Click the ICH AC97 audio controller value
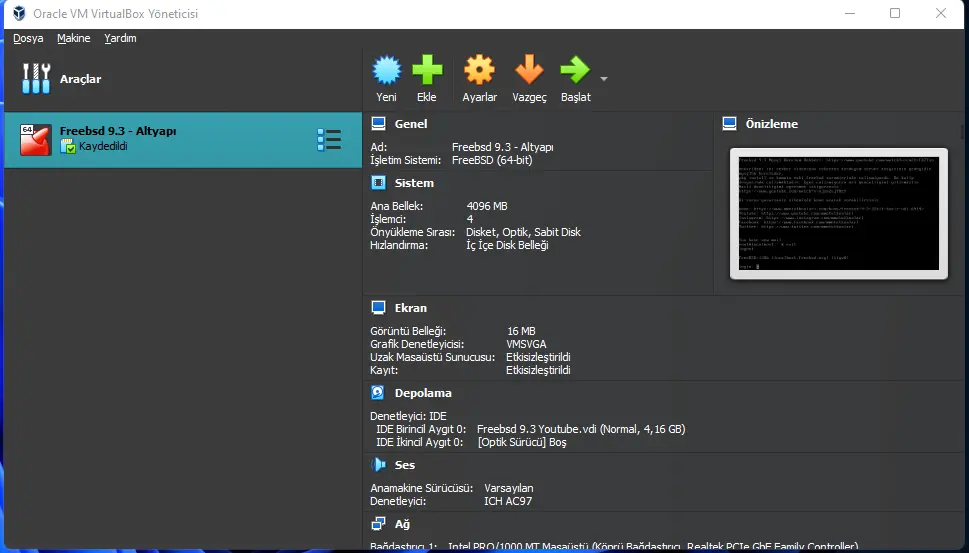This screenshot has height=553, width=969. [x=508, y=501]
